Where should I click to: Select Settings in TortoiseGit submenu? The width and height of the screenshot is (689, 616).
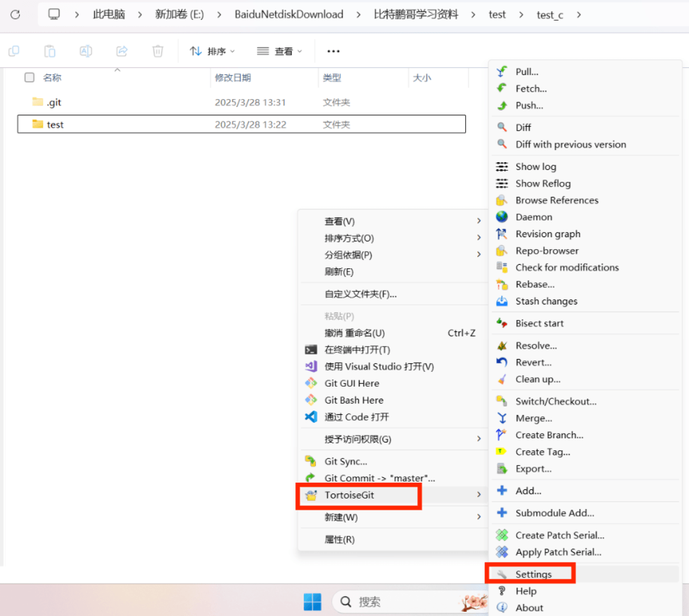584,574
